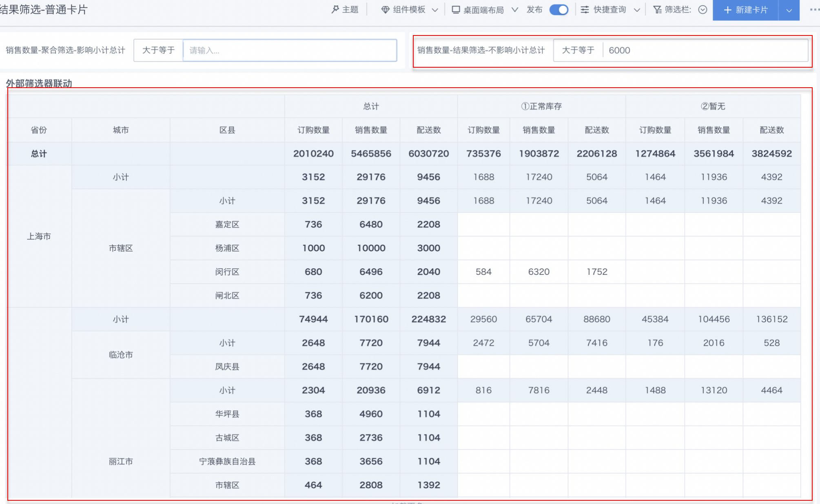Open the more options ellipsis menu
Image resolution: width=820 pixels, height=504 pixels.
point(814,10)
